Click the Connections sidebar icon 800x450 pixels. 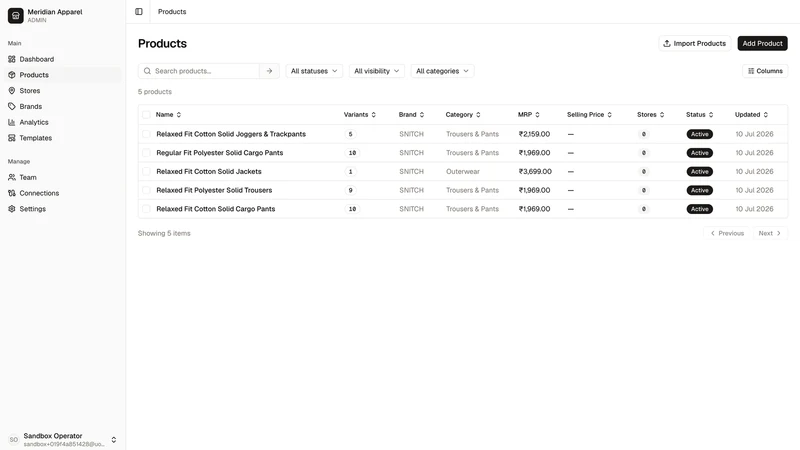click(12, 193)
